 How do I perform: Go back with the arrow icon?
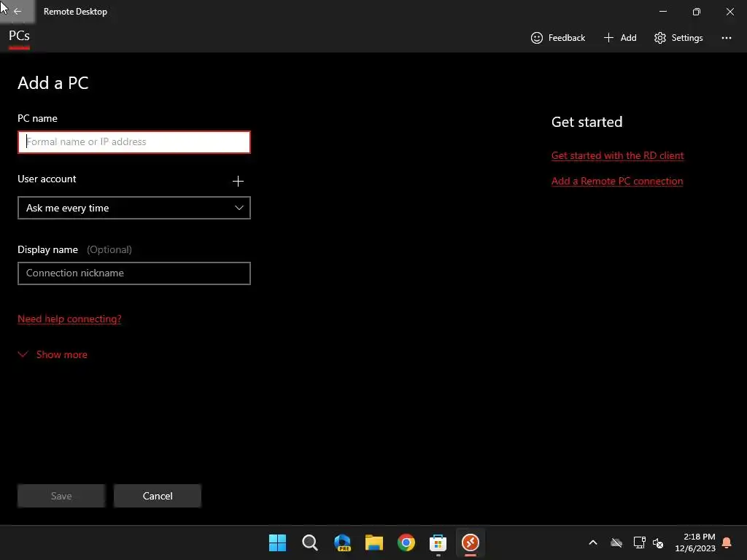[18, 12]
